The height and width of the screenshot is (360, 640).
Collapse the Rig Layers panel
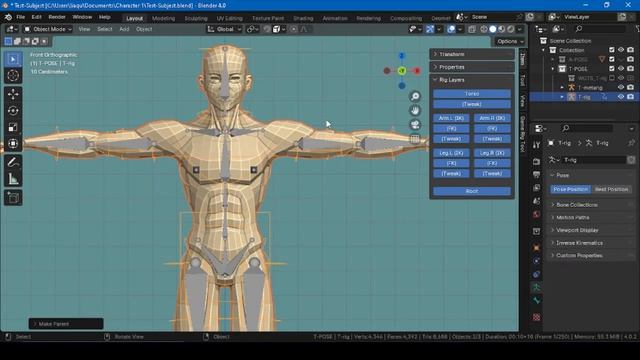pos(472,80)
